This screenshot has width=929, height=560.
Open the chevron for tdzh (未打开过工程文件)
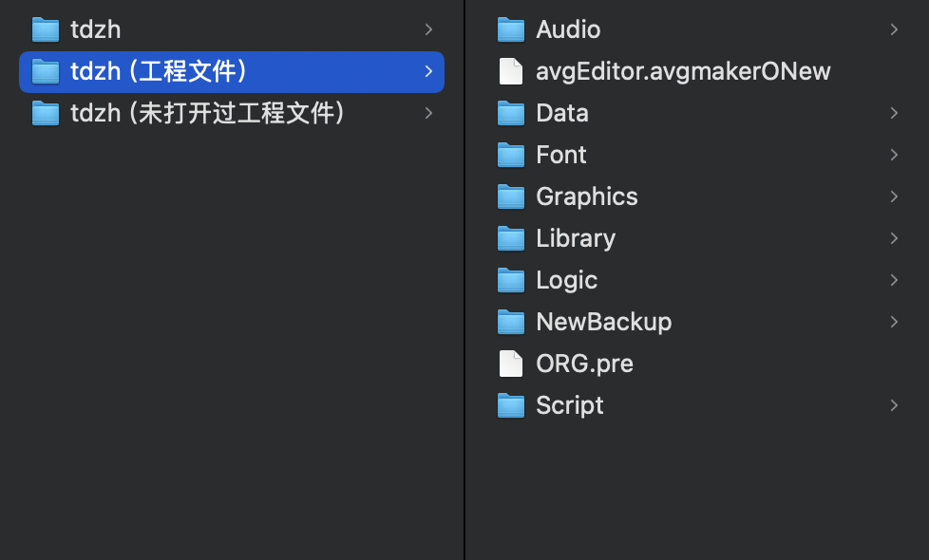pyautogui.click(x=428, y=113)
